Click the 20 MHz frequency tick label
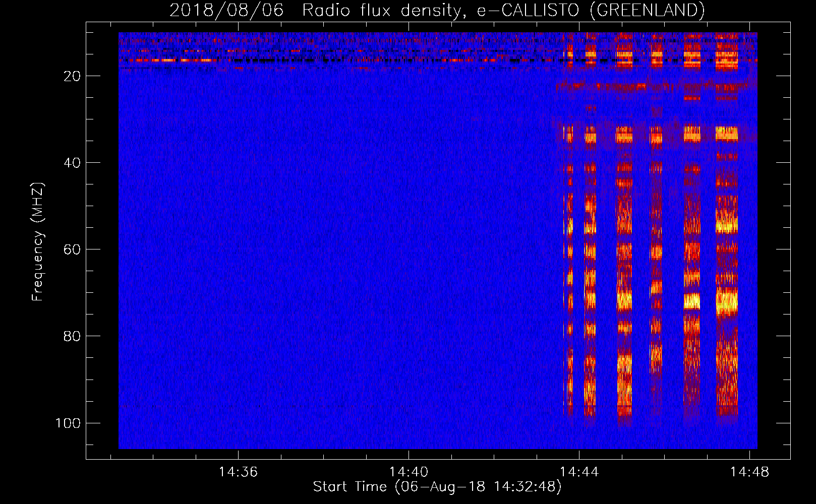This screenshot has width=816, height=504. pos(72,76)
